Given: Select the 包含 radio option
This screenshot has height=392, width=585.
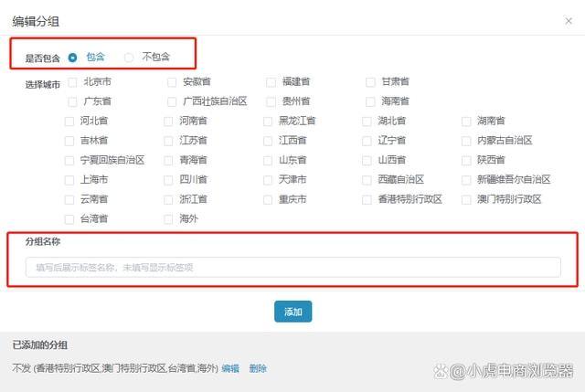Looking at the screenshot, I should (73, 57).
